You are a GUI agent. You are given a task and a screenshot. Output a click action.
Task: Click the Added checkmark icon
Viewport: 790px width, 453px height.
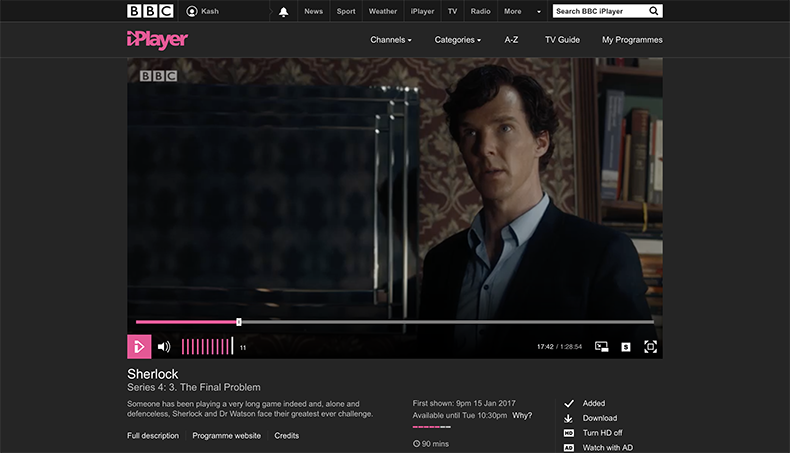coord(569,403)
